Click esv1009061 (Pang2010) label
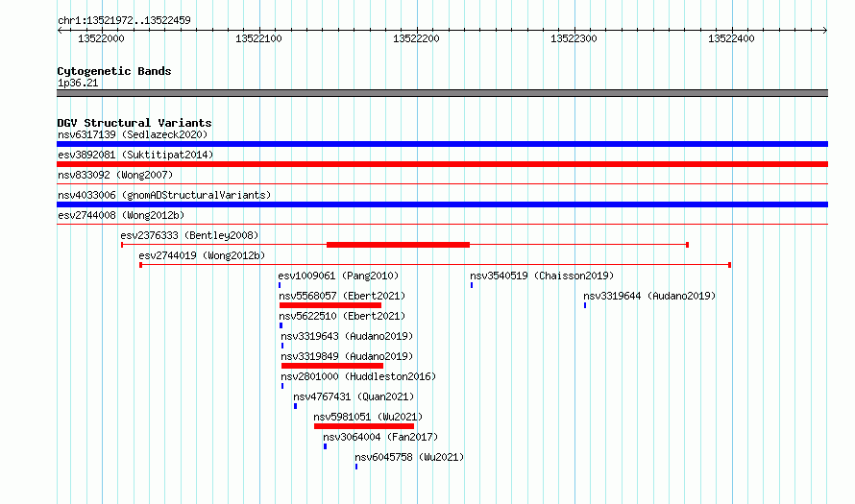The height and width of the screenshot is (504, 855). click(x=338, y=276)
